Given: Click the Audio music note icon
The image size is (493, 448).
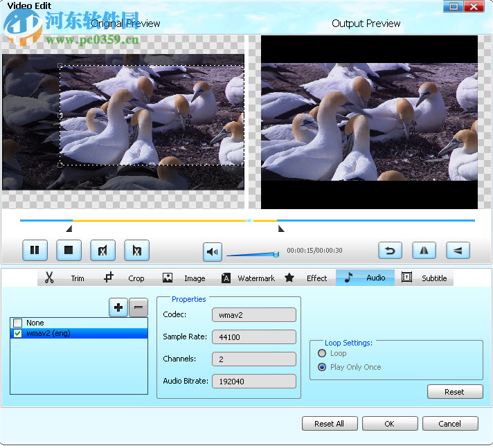Looking at the screenshot, I should click(x=348, y=278).
